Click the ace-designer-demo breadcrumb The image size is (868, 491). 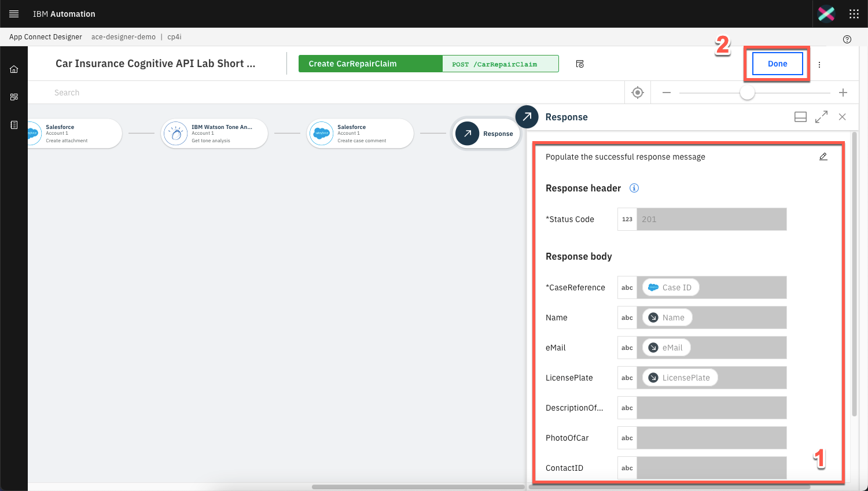(x=123, y=37)
